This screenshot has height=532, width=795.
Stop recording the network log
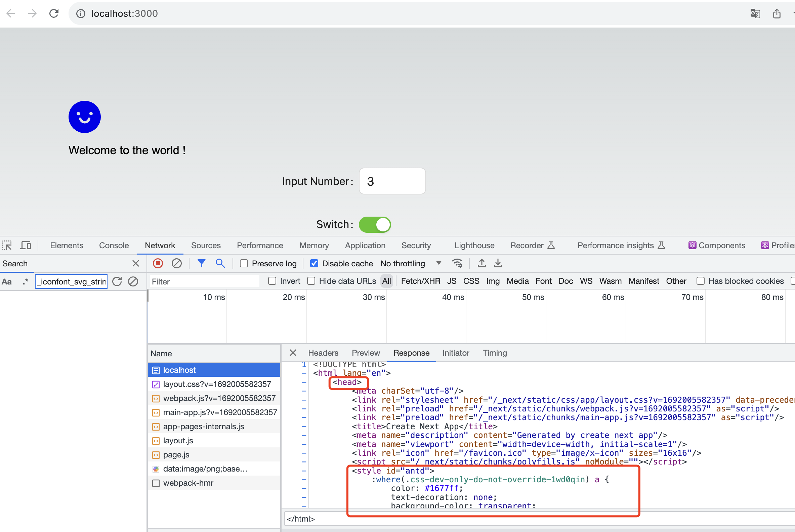click(x=158, y=263)
